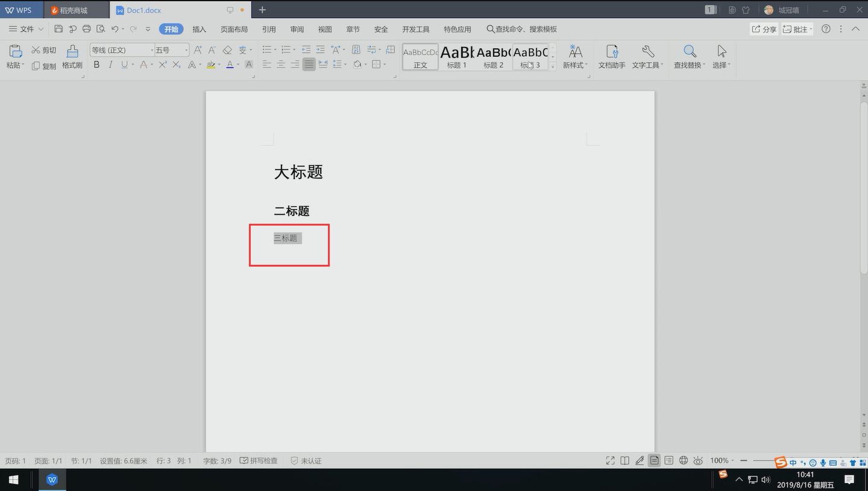Switch to full screen view in status bar
Image resolution: width=868 pixels, height=491 pixels.
(610, 460)
